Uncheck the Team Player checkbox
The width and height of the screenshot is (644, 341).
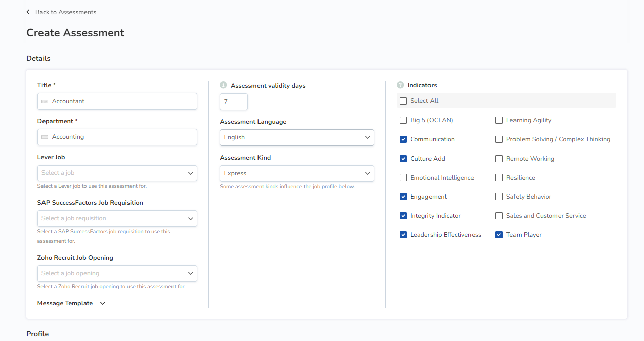tap(499, 235)
